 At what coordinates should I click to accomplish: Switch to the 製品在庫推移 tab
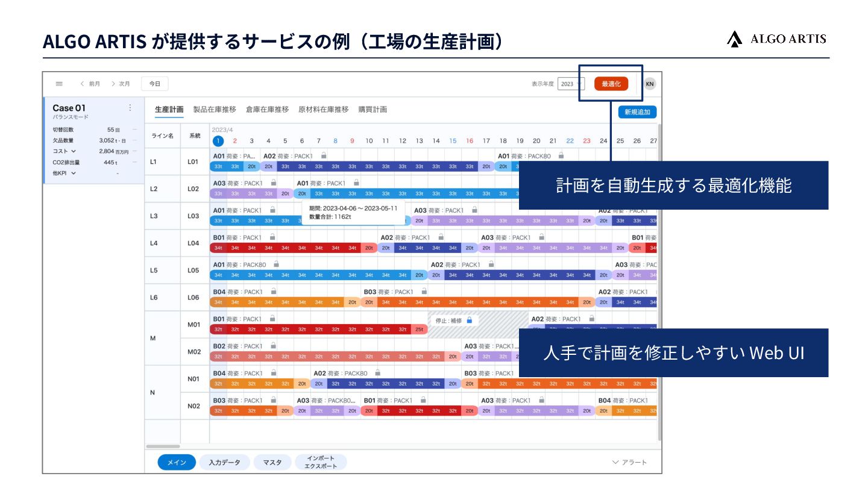tap(215, 110)
